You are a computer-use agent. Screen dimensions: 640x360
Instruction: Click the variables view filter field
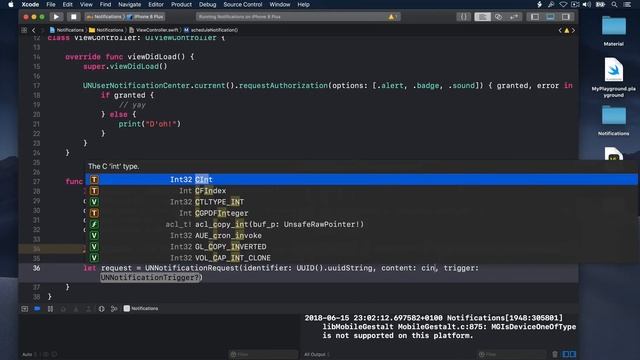click(x=263, y=354)
